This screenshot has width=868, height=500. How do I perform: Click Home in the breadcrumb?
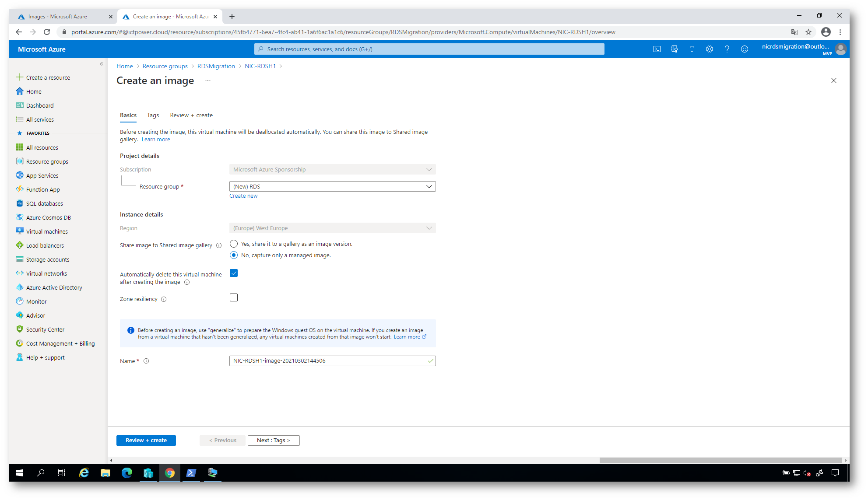125,66
